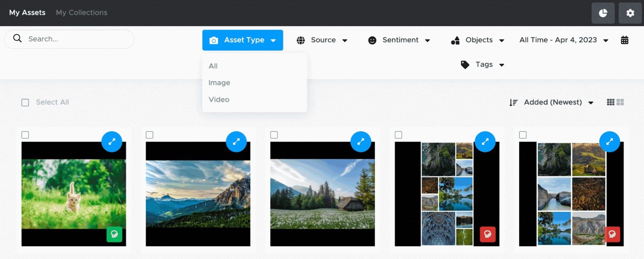Open the calendar date picker icon
Viewport: 644px width, 259px height.
point(625,40)
